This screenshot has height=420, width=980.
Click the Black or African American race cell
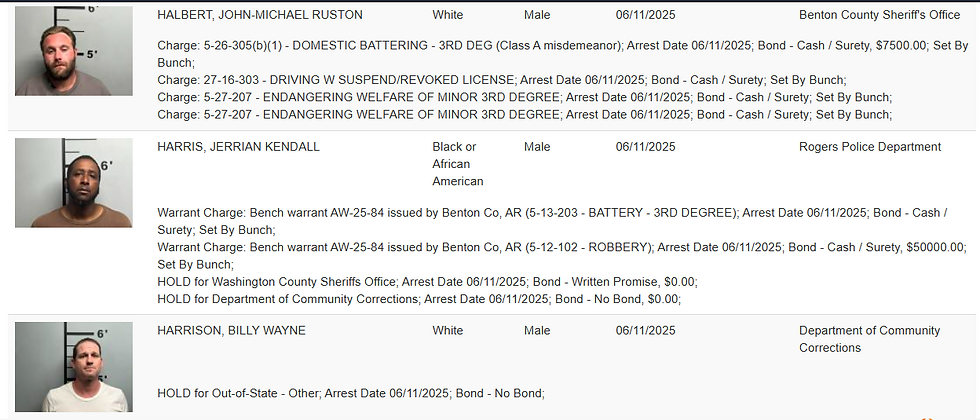(x=458, y=164)
